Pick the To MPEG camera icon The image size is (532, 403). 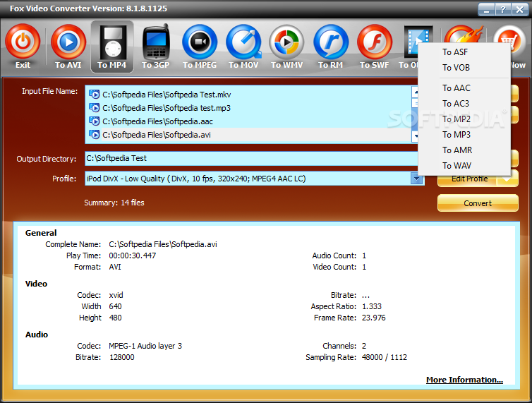(x=200, y=42)
